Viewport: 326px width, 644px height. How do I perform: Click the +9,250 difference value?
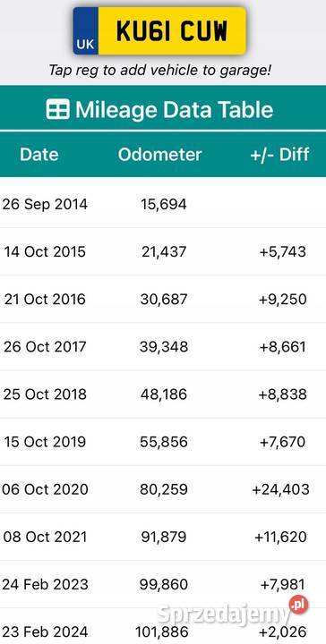coord(283,299)
